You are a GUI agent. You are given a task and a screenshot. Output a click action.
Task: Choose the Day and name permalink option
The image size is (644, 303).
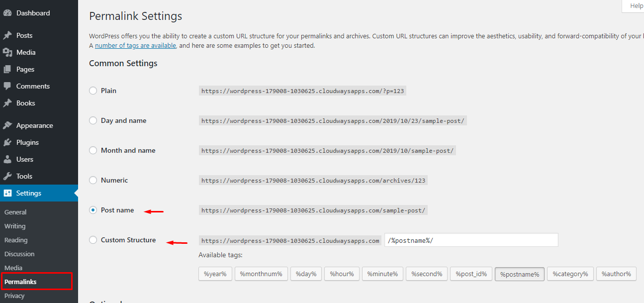click(x=92, y=120)
